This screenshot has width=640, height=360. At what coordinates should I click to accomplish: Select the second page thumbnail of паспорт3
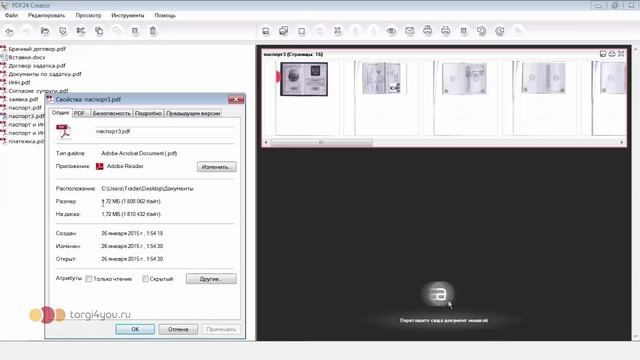click(x=381, y=78)
